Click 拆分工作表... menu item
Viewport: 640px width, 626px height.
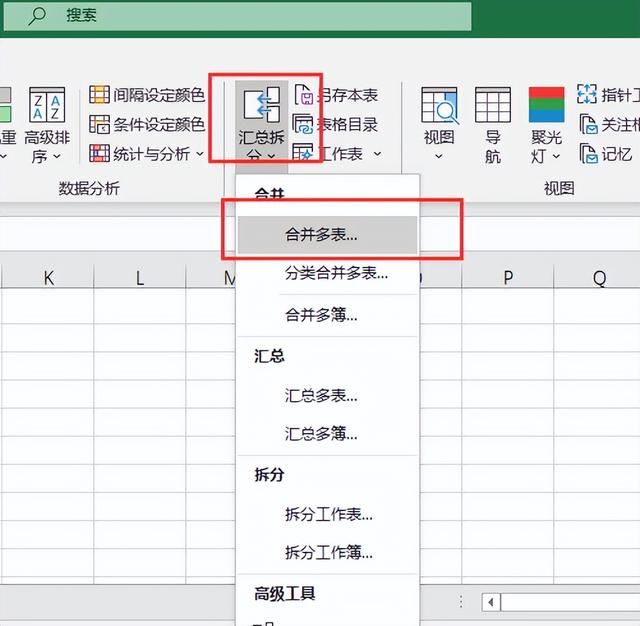(327, 514)
